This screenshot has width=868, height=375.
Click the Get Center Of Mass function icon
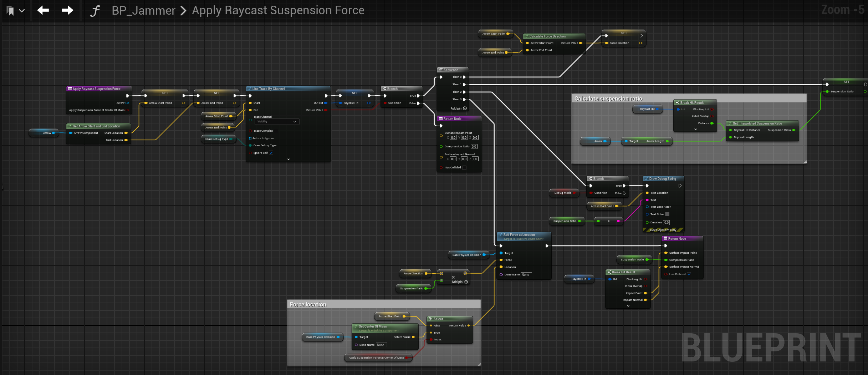coord(356,326)
